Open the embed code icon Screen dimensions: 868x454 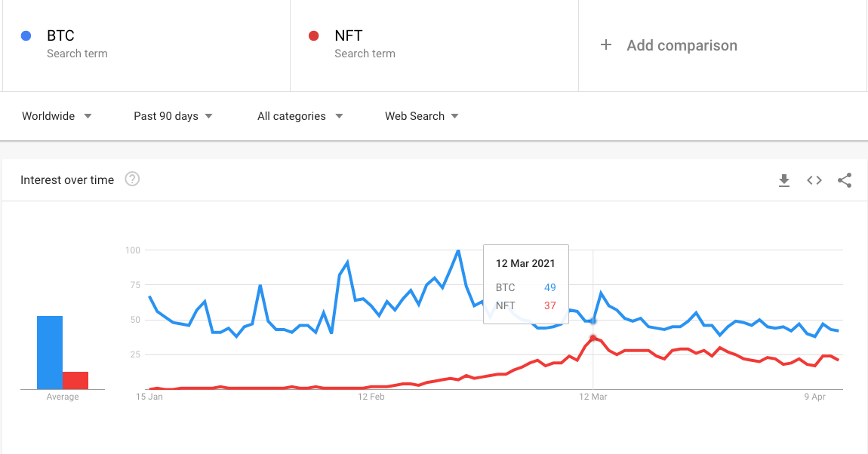click(x=814, y=180)
